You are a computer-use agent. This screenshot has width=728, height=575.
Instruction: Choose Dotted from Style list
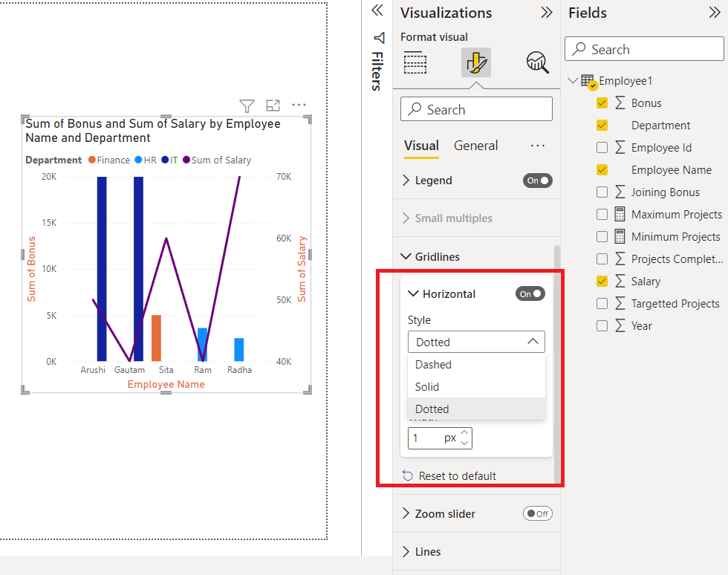[476, 409]
